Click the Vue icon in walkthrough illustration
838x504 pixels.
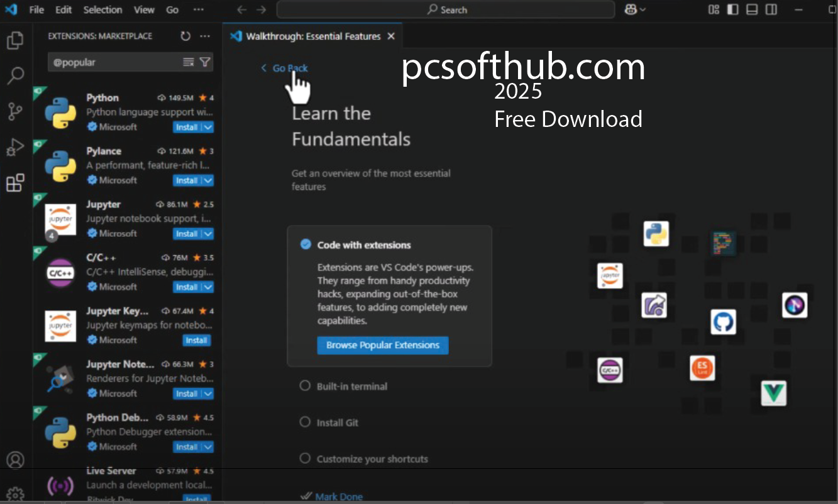tap(774, 393)
